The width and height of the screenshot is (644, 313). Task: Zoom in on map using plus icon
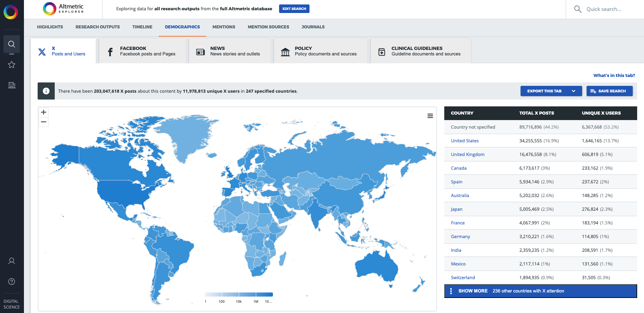pos(43,112)
